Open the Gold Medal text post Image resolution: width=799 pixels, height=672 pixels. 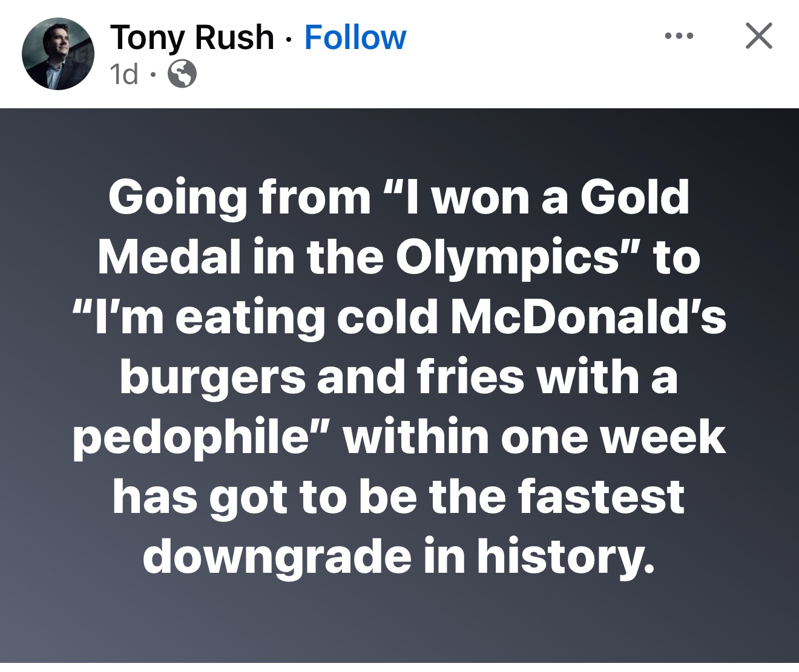[x=399, y=375]
